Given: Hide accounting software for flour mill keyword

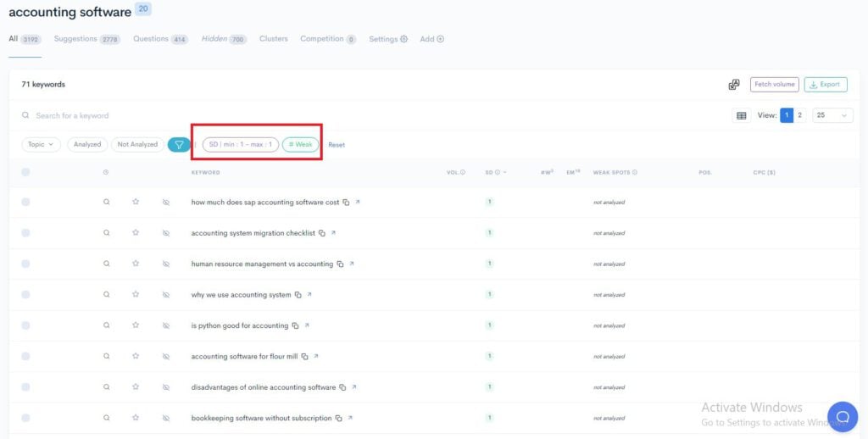Looking at the screenshot, I should pos(165,357).
